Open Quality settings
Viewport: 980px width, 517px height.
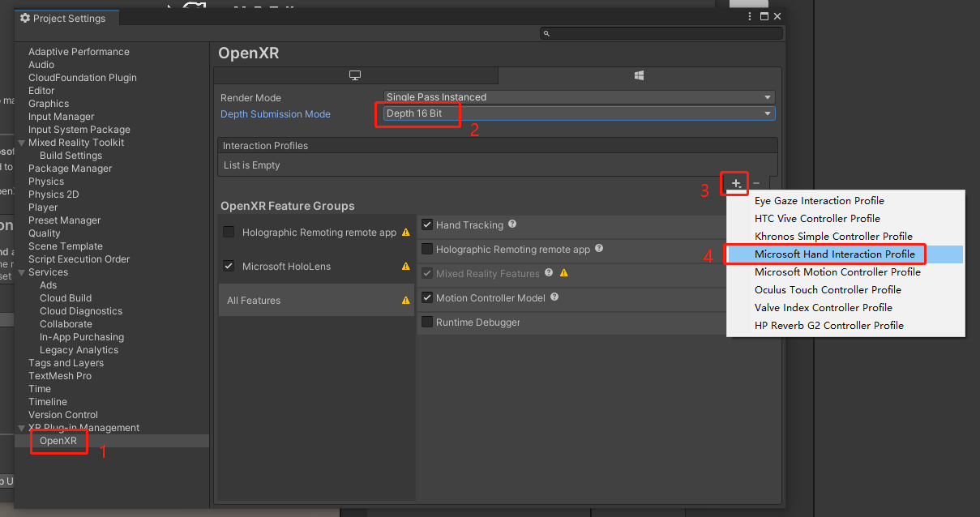(x=45, y=233)
